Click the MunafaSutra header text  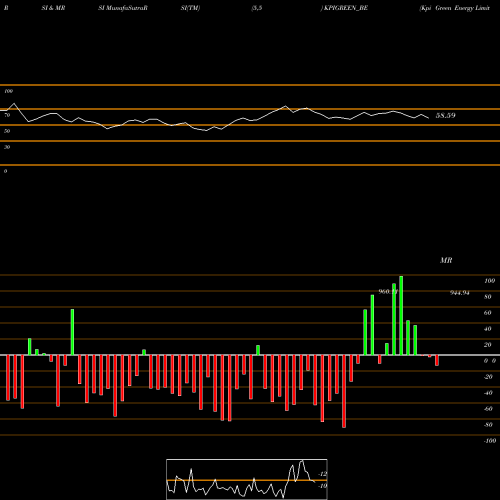123,8
